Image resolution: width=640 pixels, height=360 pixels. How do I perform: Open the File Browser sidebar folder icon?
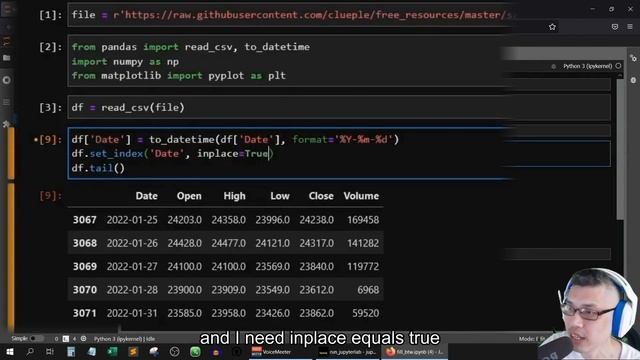point(7,58)
